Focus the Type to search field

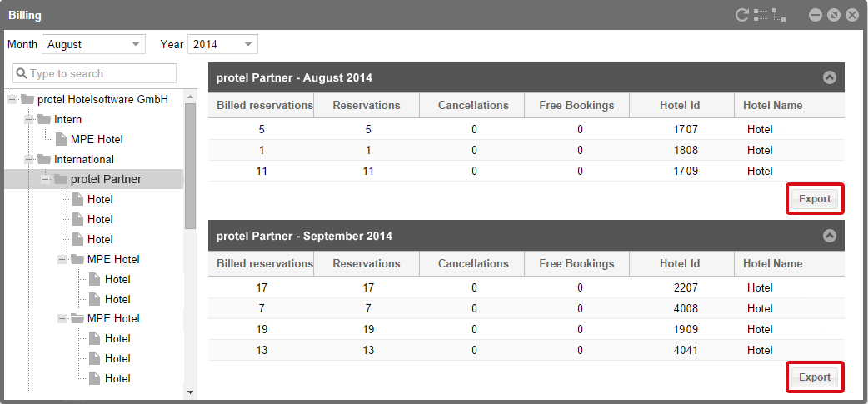coord(95,73)
